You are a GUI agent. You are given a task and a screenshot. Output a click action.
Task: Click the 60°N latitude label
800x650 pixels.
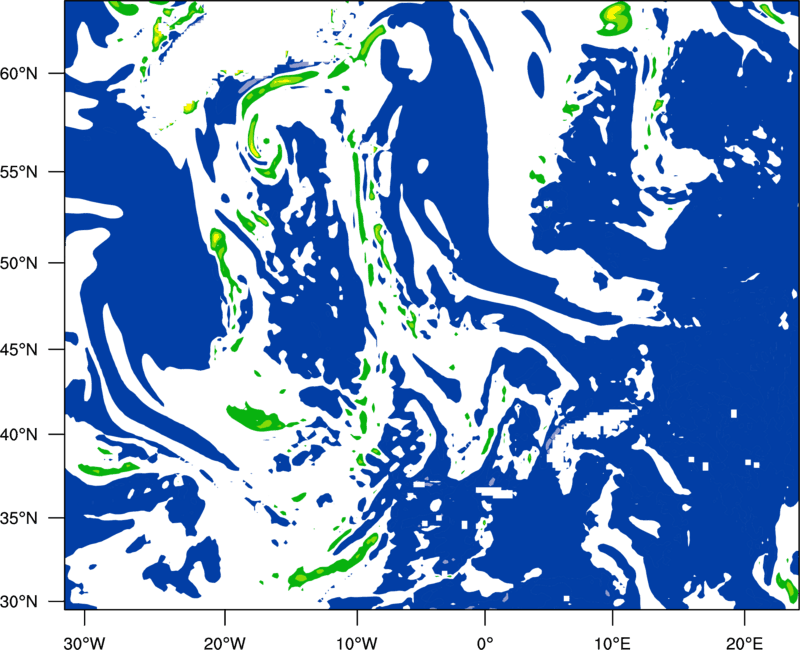[19, 73]
